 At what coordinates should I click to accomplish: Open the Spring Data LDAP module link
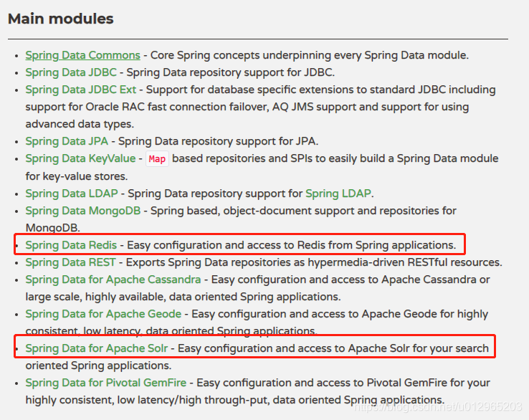(x=72, y=194)
